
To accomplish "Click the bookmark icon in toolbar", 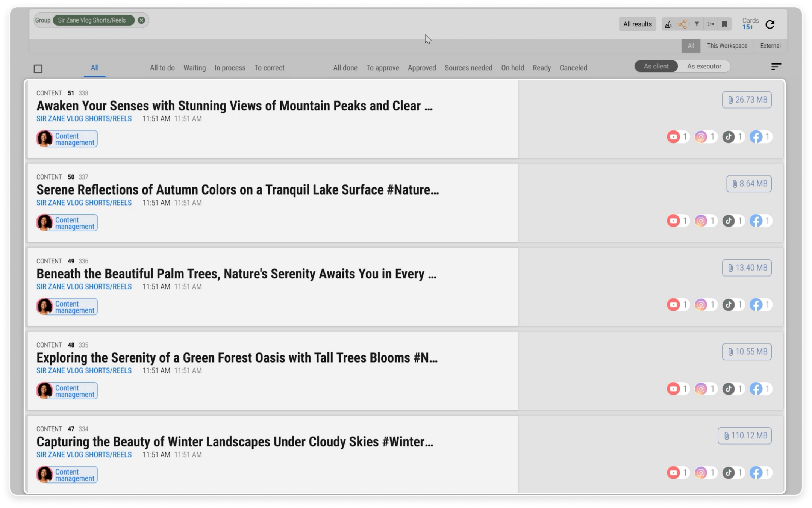I will coord(724,24).
